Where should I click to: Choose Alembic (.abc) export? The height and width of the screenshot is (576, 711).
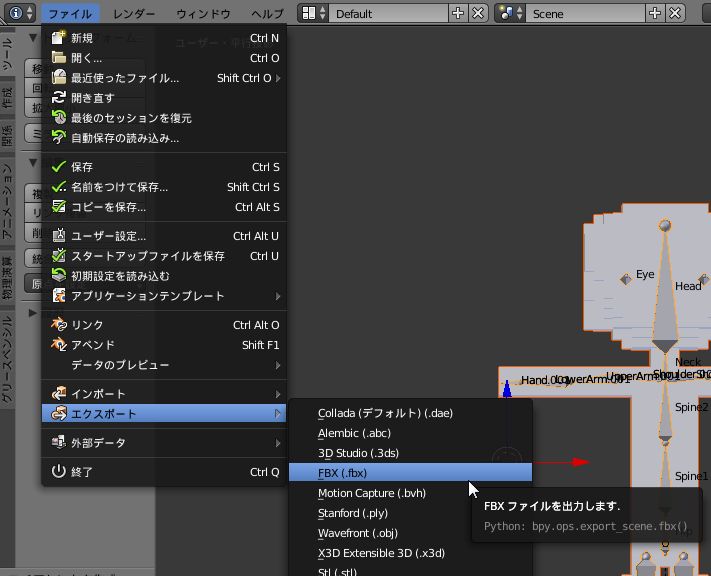410,433
